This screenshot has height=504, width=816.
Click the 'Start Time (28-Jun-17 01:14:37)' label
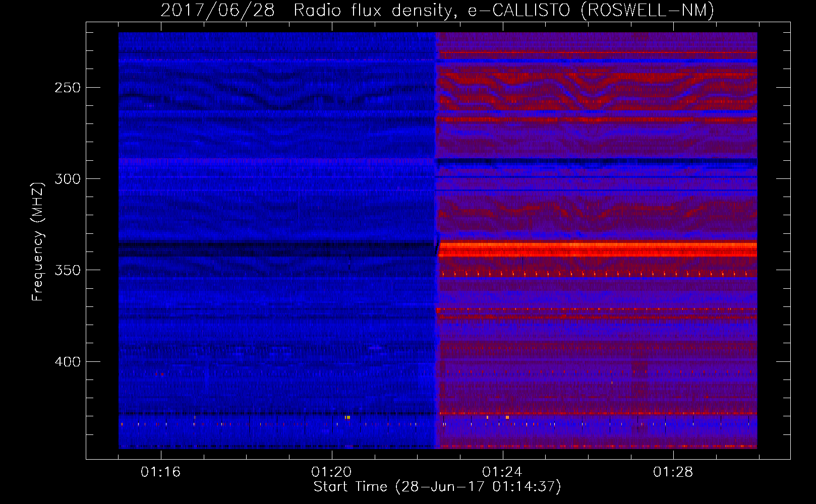coord(437,487)
